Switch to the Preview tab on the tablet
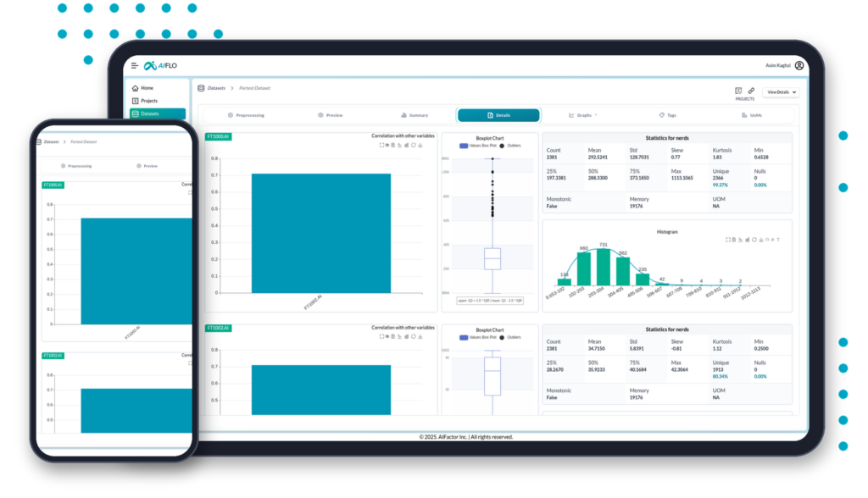The image size is (868, 498). [331, 115]
